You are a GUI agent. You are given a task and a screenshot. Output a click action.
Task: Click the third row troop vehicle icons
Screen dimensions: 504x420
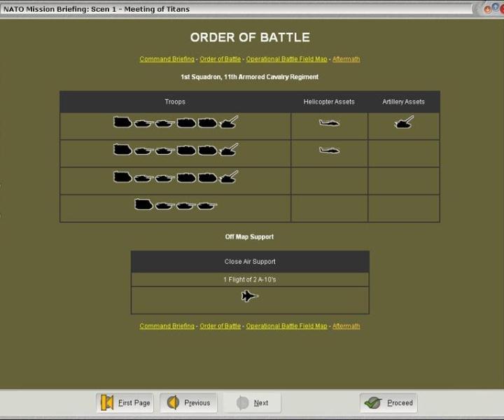click(x=175, y=177)
